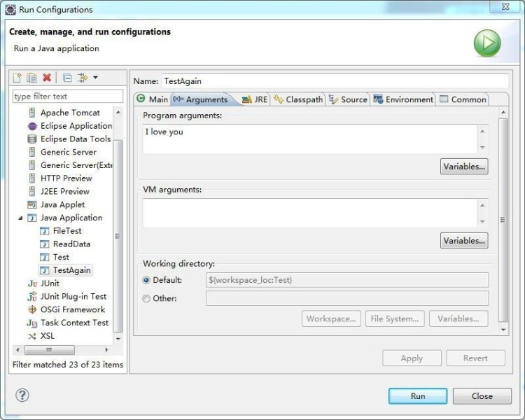This screenshot has width=525, height=420.
Task: Select the ReadData launch configuration
Action: point(71,244)
